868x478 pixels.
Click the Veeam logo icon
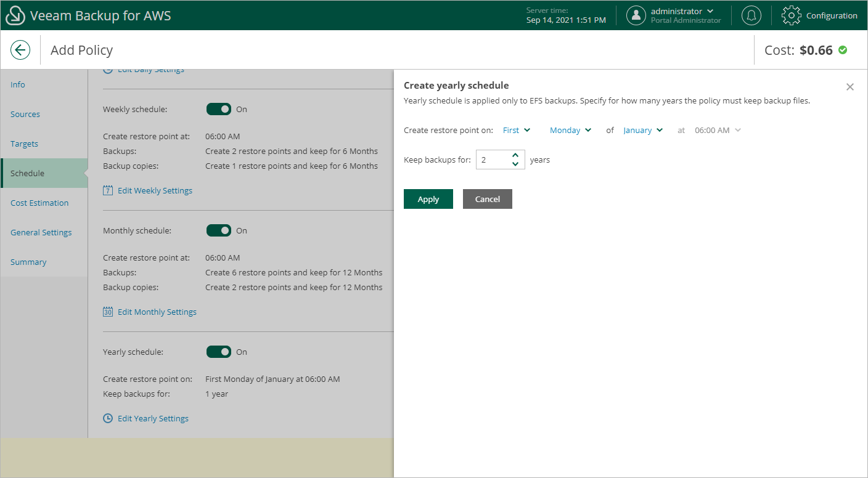pyautogui.click(x=15, y=15)
